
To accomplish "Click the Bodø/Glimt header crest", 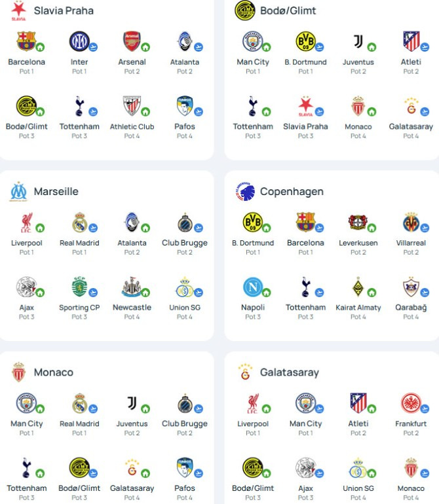I will pos(245,10).
